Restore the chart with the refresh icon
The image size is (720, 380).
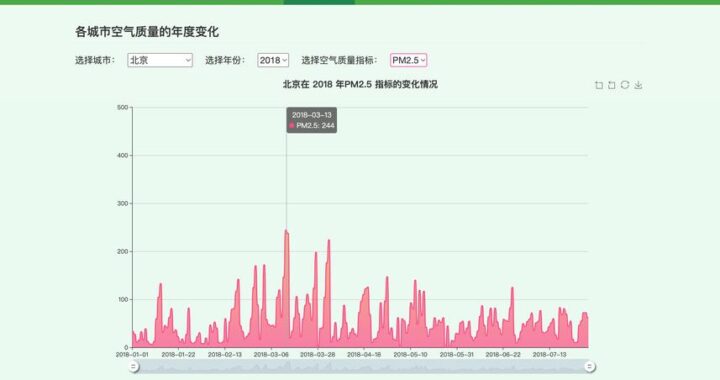click(x=624, y=85)
